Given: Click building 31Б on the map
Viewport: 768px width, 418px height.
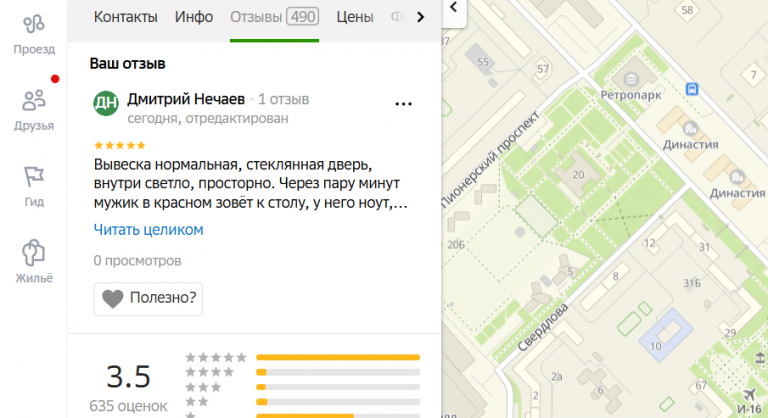Looking at the screenshot, I should [692, 283].
